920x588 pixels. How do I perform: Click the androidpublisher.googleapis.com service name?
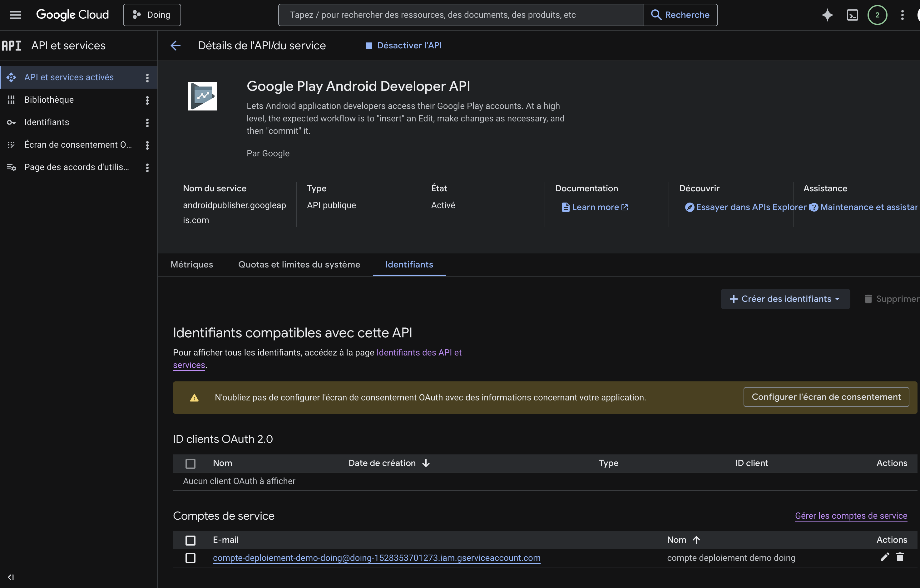(234, 212)
